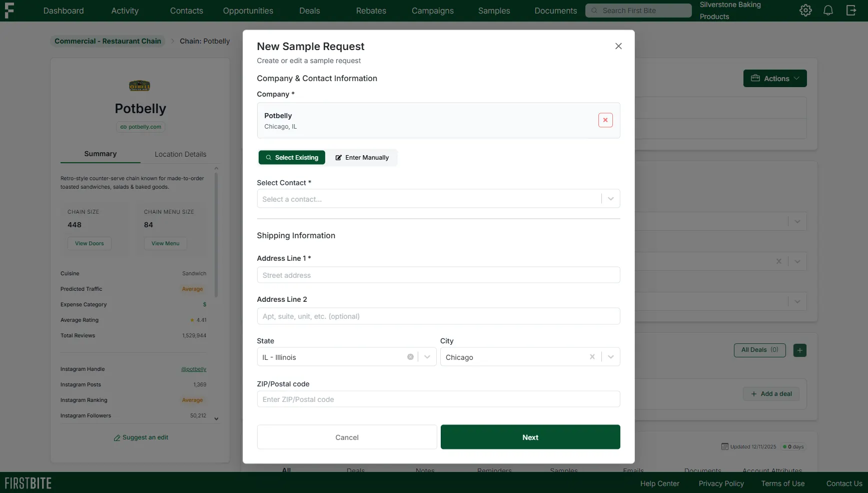
Task: Click Commercial - Restaurant Chain breadcrumb
Action: click(108, 41)
